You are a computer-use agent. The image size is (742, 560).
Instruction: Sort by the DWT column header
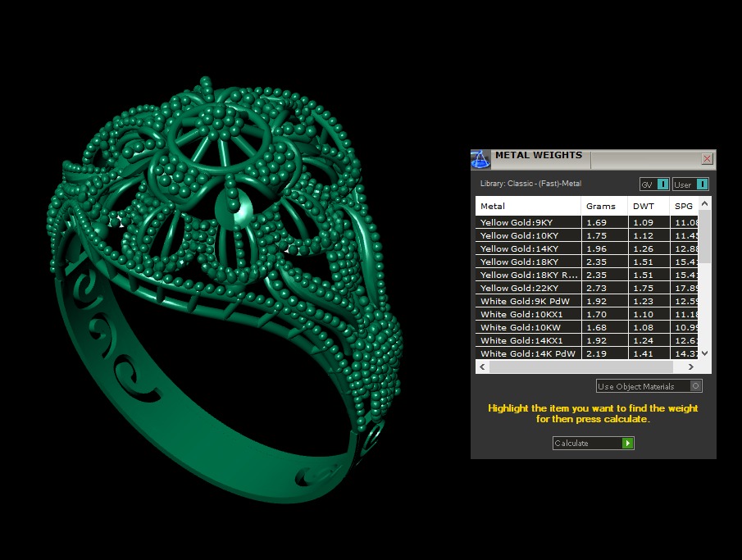coord(649,206)
